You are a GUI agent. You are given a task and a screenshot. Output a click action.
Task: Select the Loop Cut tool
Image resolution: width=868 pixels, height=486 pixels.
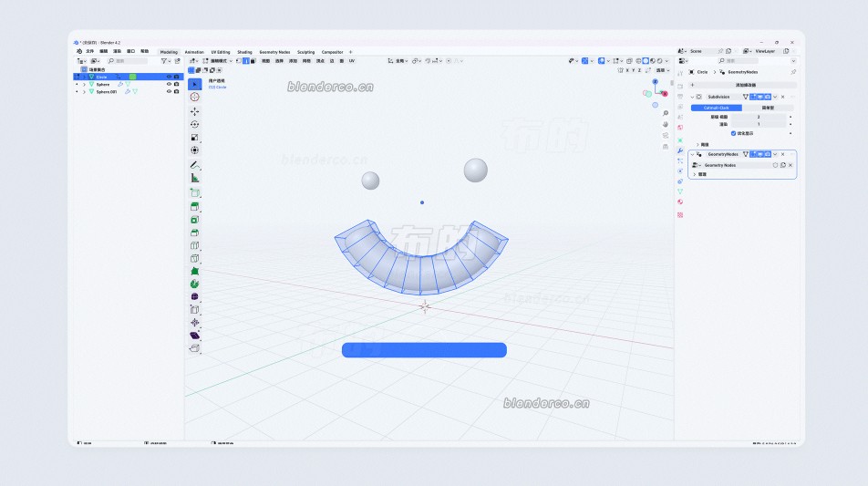tap(195, 245)
